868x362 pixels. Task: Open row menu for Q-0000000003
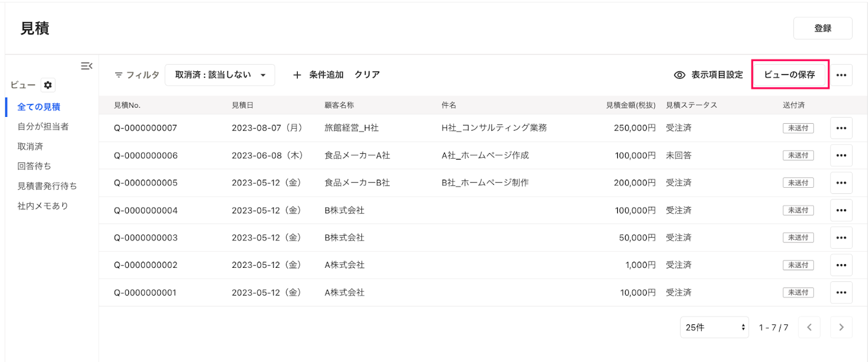[x=841, y=238]
